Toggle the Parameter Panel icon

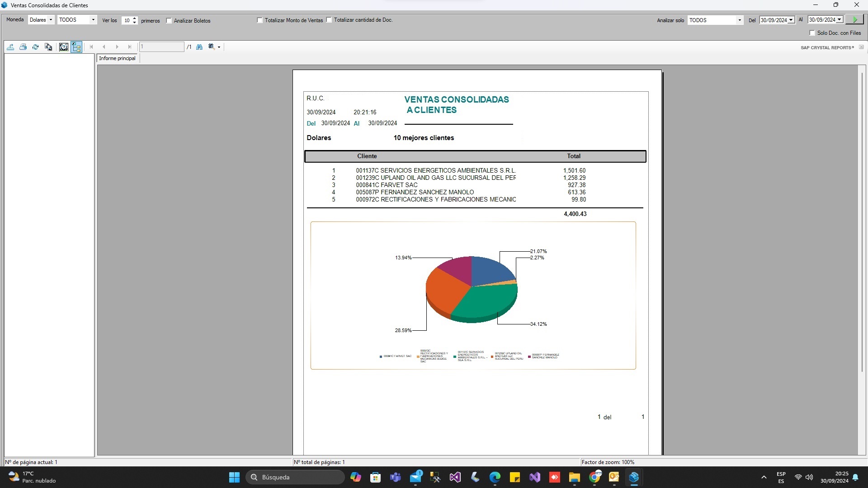64,47
